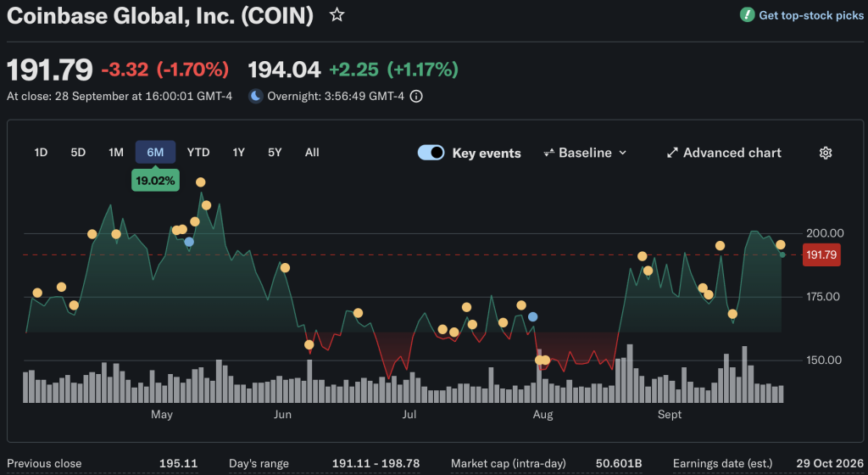Screen dimensions: 868x475
Task: Click the 191.11 - 198.78 range value
Action: click(376, 463)
